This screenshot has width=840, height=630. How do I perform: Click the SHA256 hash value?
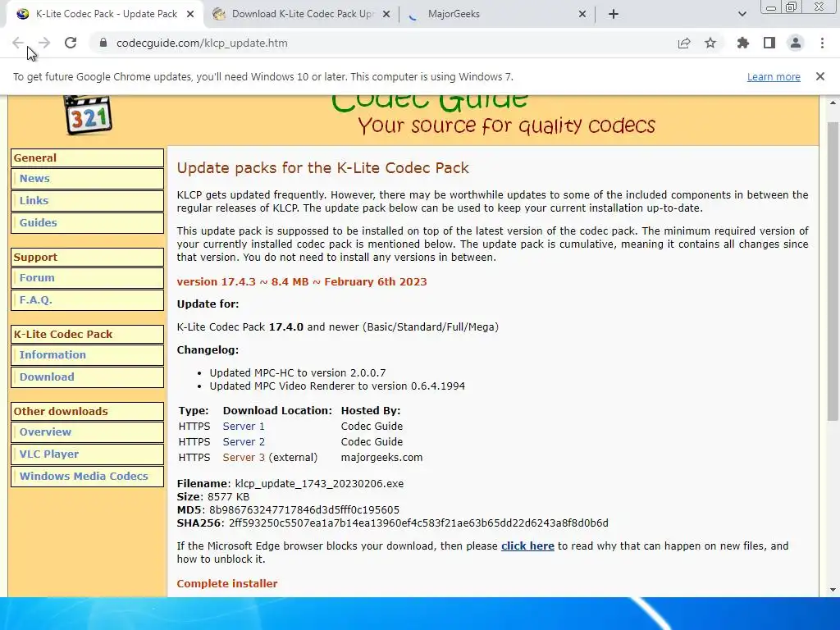point(418,523)
